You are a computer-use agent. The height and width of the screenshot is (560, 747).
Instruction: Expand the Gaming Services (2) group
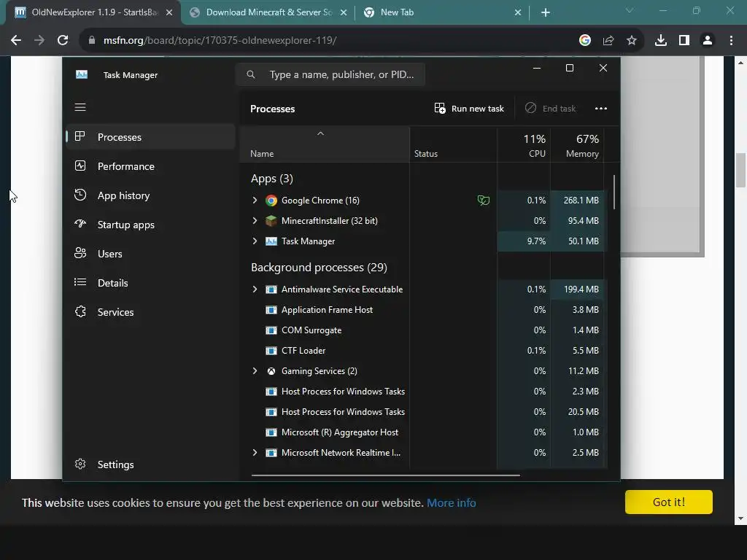[x=255, y=371]
